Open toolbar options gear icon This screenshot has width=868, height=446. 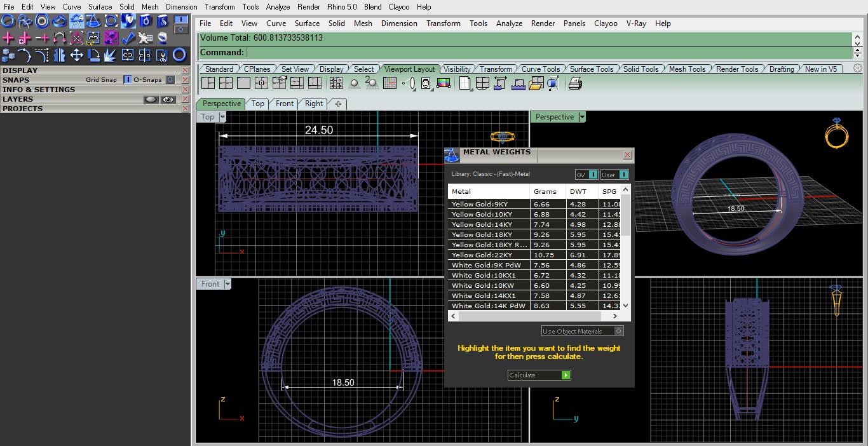point(858,69)
